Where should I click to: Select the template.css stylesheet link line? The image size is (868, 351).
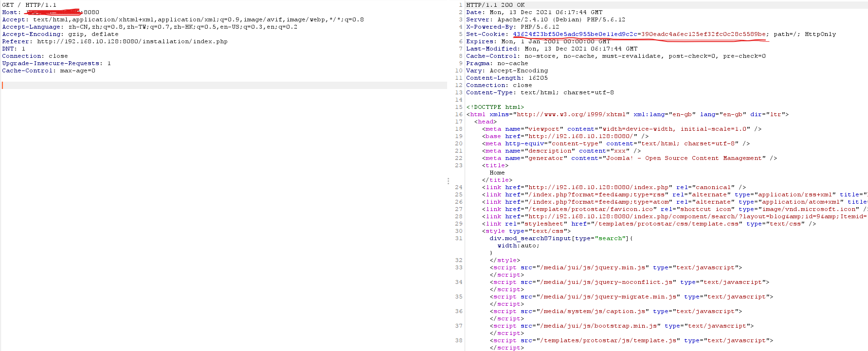click(649, 224)
